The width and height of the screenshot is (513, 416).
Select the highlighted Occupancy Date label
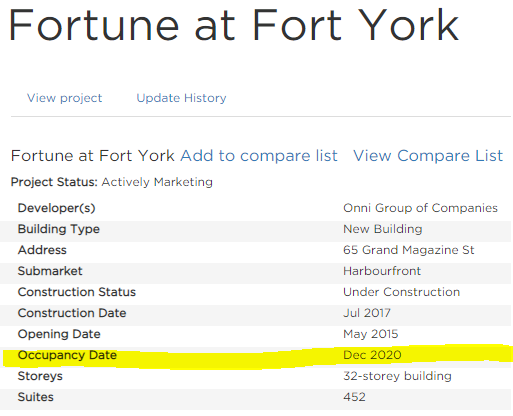(x=67, y=355)
